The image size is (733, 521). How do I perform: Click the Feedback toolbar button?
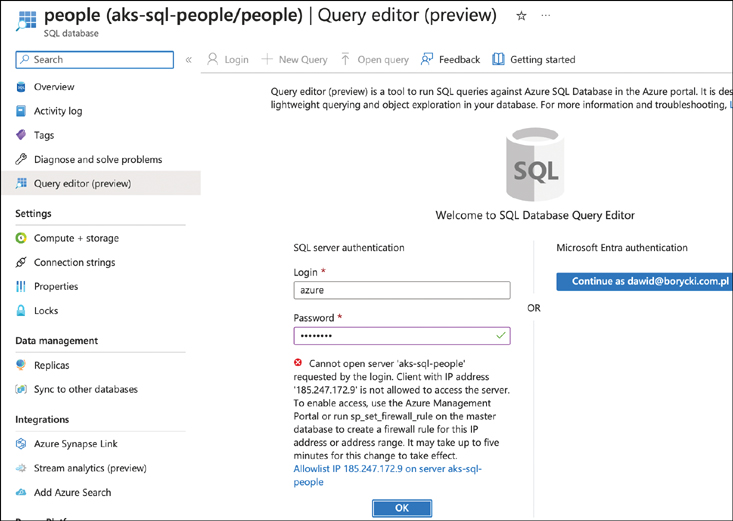pyautogui.click(x=451, y=60)
